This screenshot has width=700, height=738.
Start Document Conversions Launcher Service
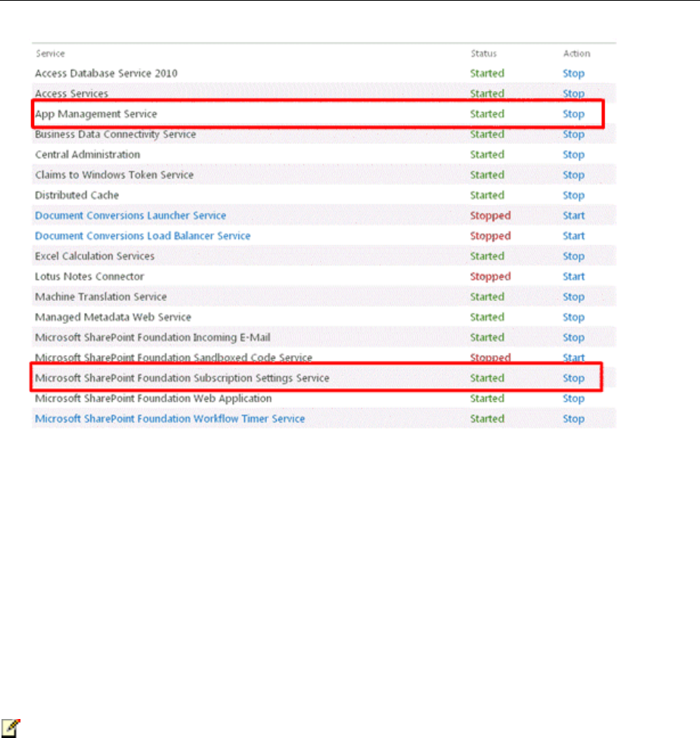coord(573,215)
